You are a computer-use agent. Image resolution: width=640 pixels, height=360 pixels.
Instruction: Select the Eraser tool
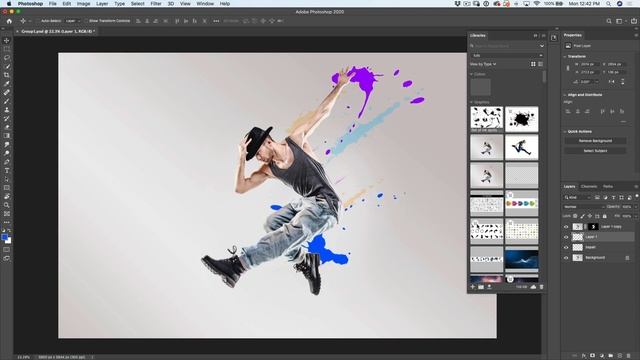[x=7, y=127]
